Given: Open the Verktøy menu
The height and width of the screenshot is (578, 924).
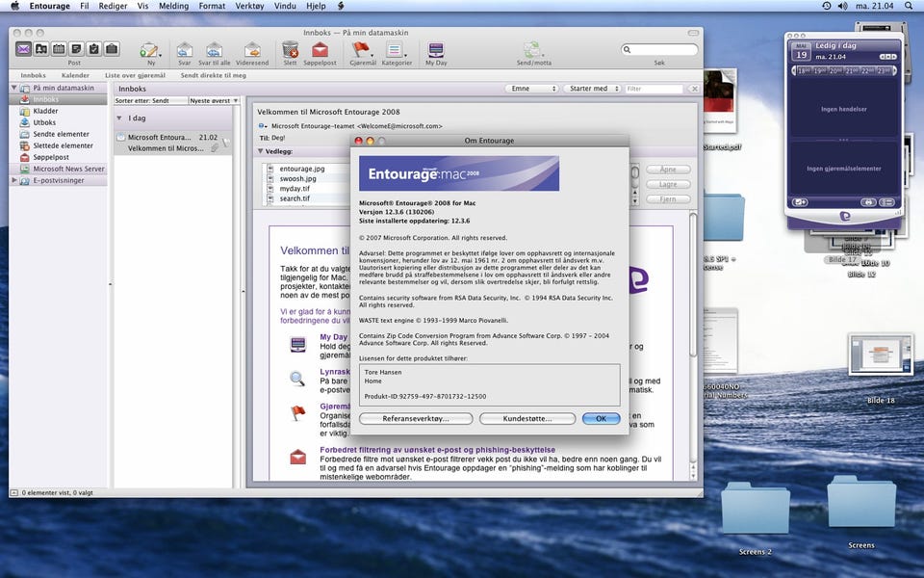Looking at the screenshot, I should point(249,6).
